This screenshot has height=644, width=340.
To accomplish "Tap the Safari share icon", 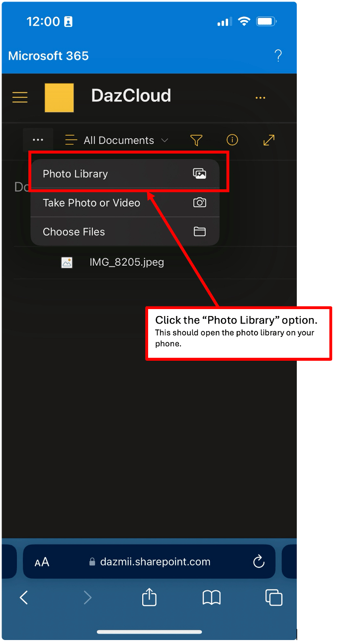I will [x=149, y=597].
